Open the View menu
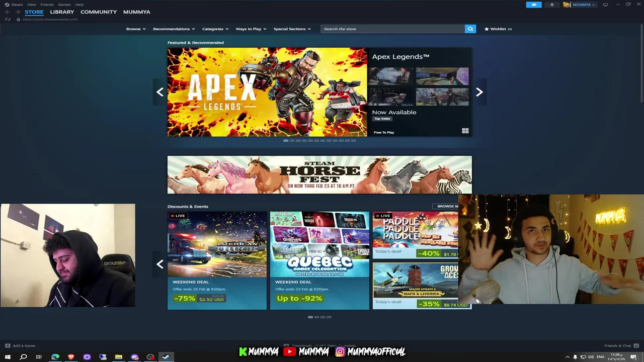 [32, 5]
